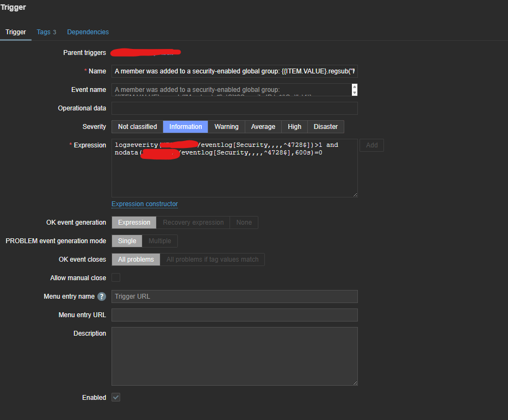Screen dimensions: 508x420
Task: Select Recovery expression option
Action: [x=193, y=223]
